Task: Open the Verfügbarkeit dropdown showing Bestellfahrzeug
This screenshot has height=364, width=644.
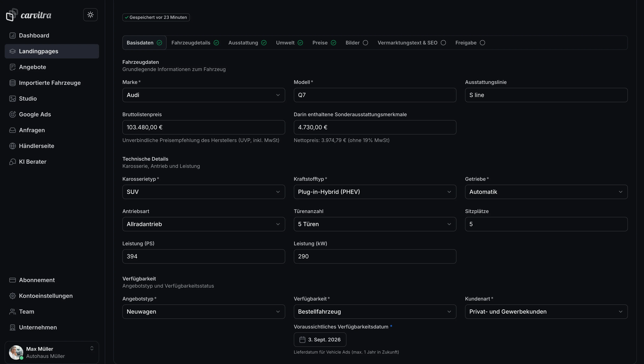Action: 375,311
